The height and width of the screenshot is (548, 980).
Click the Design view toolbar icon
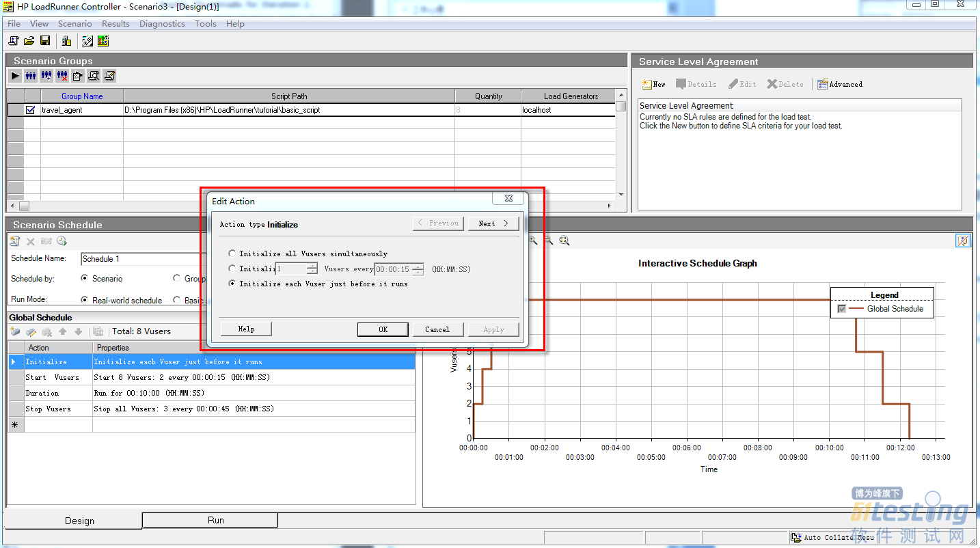(87, 41)
